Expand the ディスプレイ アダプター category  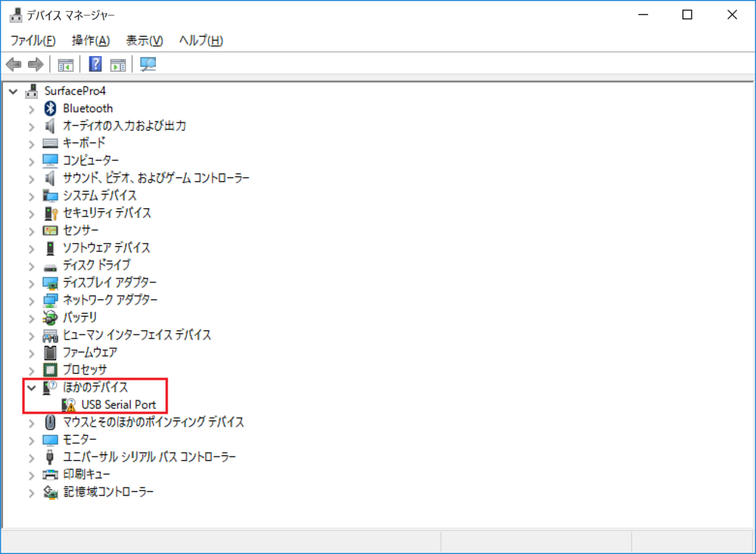[x=32, y=283]
